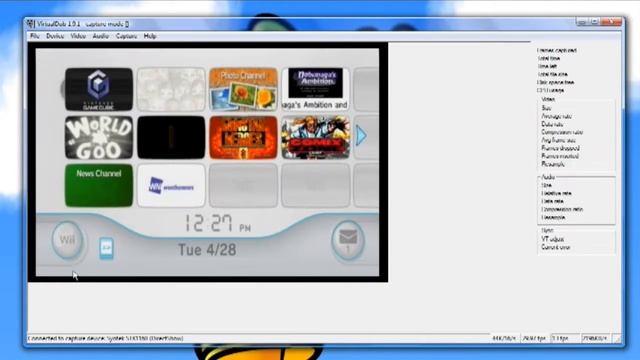Click the Audio section Size label

547,185
